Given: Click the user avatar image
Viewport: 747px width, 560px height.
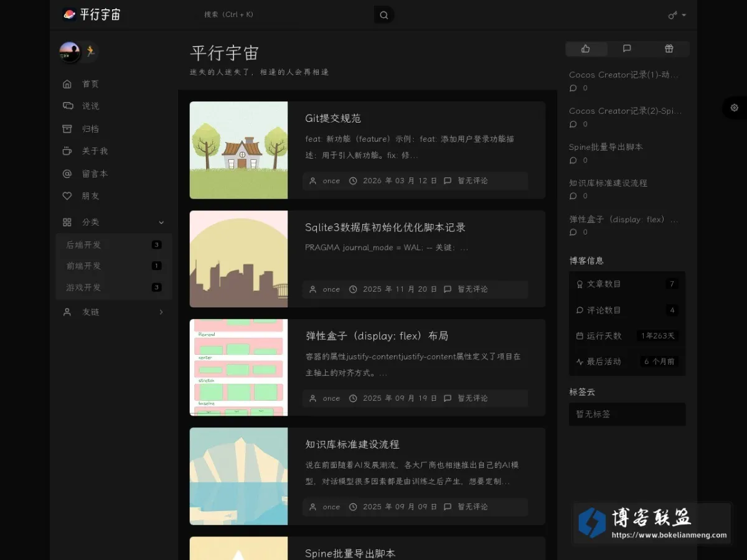Looking at the screenshot, I should point(70,52).
